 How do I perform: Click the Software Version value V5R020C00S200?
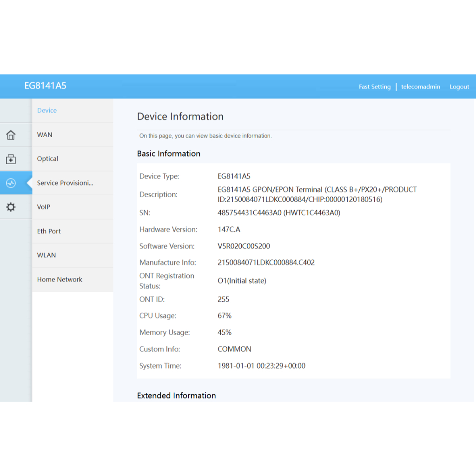[244, 246]
